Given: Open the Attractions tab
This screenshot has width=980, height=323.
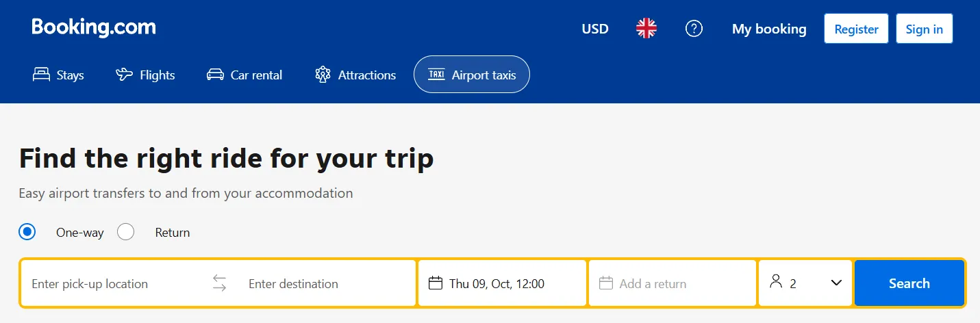Looking at the screenshot, I should click(355, 75).
